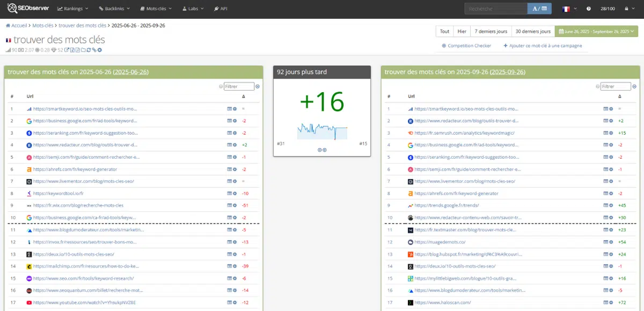Click the chain link icon under keyword title
This screenshot has width=644, height=311.
pyautogui.click(x=94, y=50)
